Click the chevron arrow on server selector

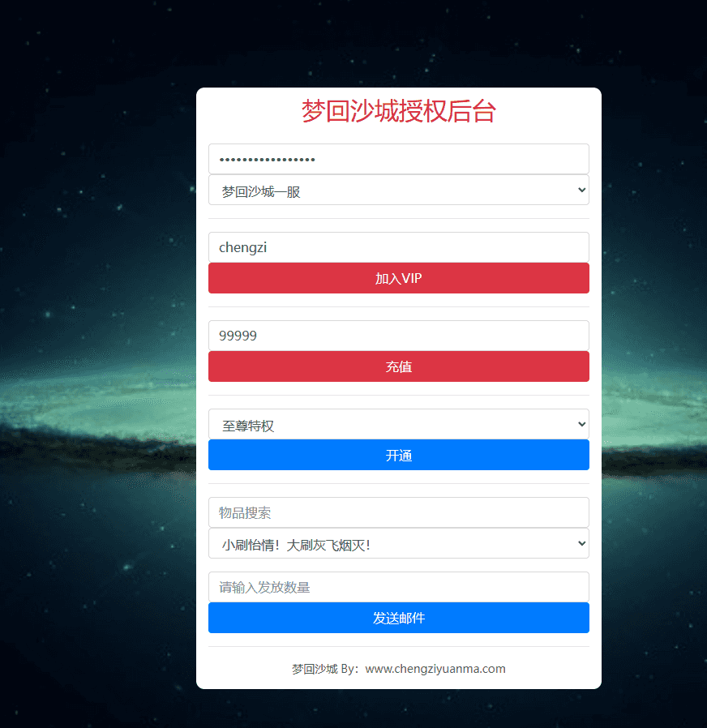point(581,190)
